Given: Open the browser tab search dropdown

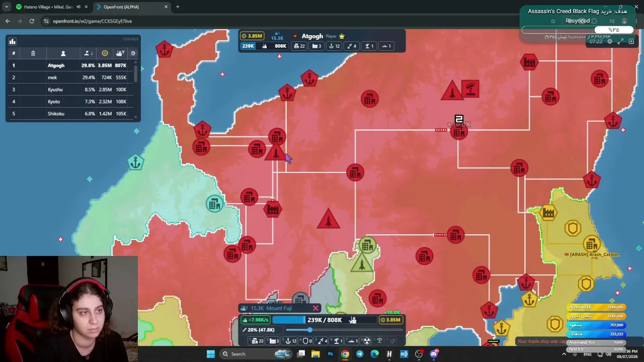Looking at the screenshot, I should pyautogui.click(x=6, y=7).
